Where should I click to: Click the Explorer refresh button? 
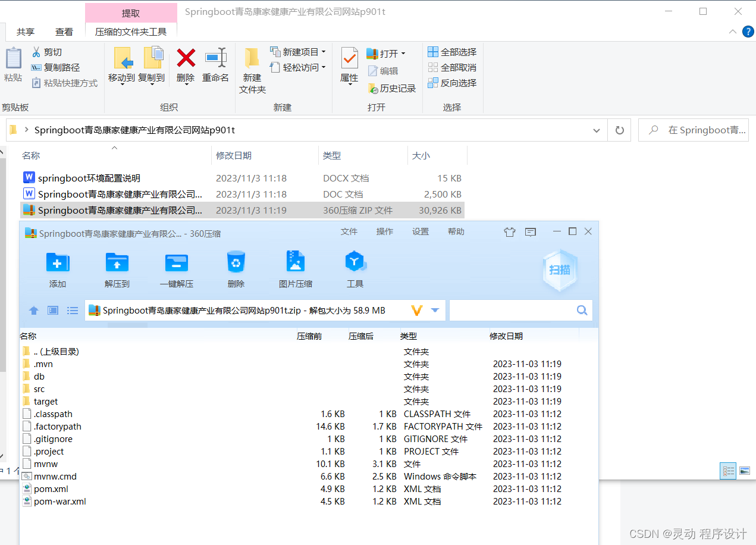[619, 130]
